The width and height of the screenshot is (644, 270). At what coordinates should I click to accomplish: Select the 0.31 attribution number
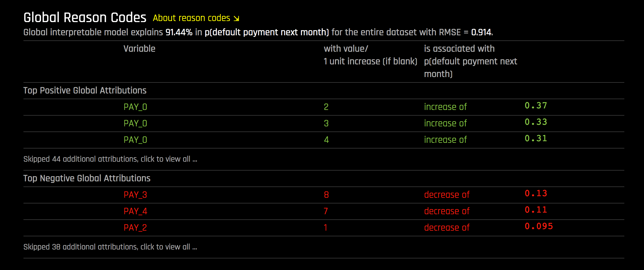pos(536,139)
